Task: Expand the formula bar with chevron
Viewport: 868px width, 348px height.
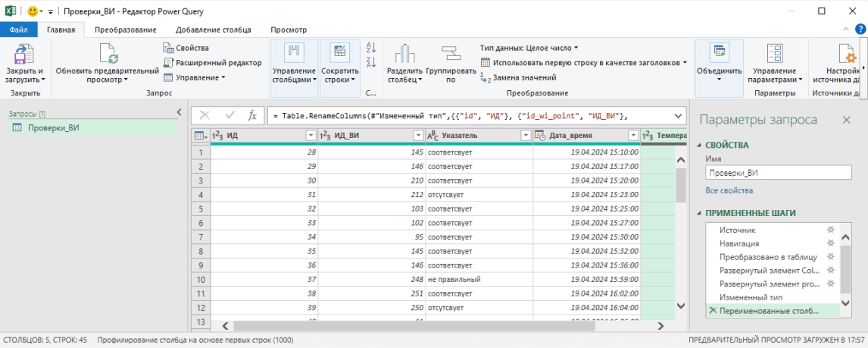Action: pyautogui.click(x=678, y=115)
